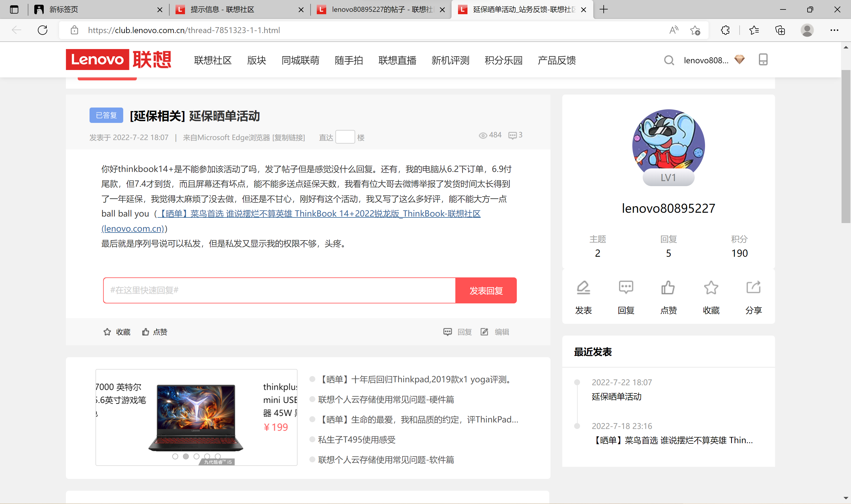Click the site lock info icon

point(74,30)
